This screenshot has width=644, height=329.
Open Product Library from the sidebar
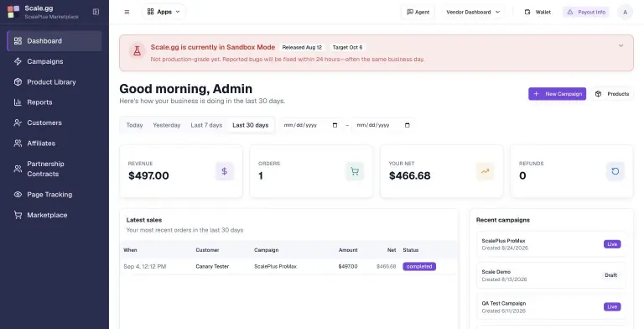click(55, 82)
